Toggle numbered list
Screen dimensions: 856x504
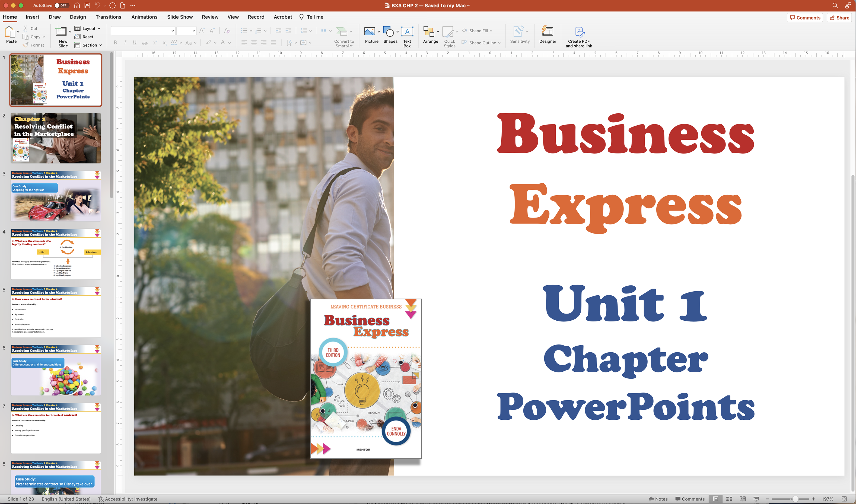[x=259, y=31]
